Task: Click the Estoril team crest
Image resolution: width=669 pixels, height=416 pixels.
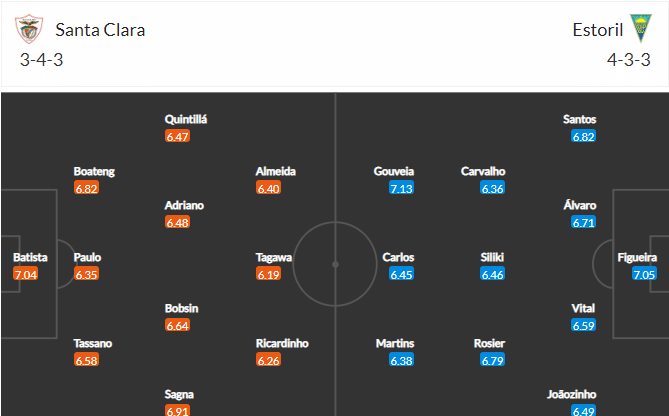Action: (641, 28)
